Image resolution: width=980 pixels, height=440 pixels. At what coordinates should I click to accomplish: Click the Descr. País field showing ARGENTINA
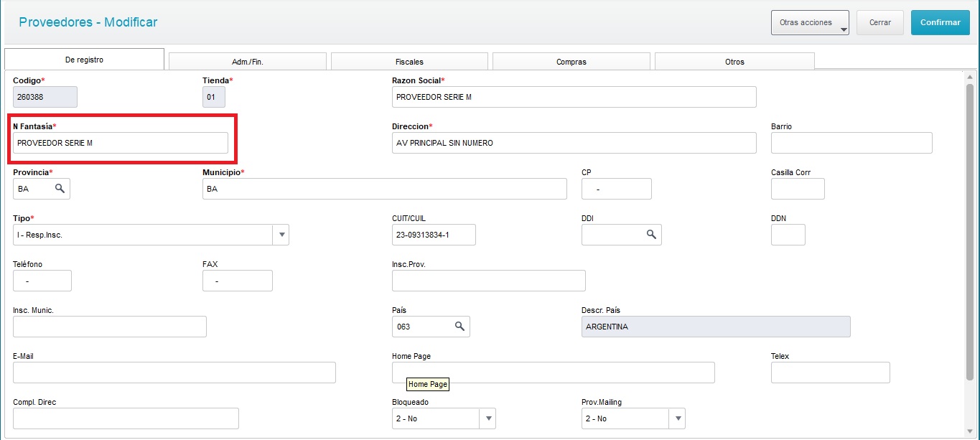pyautogui.click(x=716, y=327)
